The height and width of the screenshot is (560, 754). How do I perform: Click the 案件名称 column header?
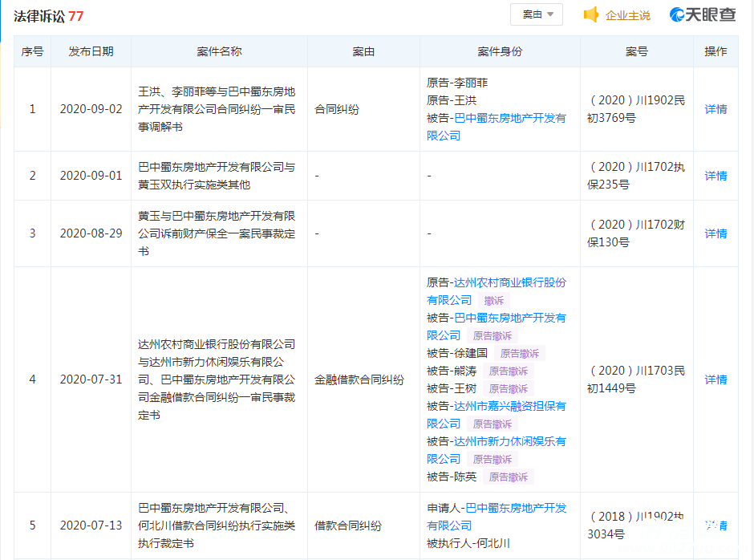click(x=219, y=51)
